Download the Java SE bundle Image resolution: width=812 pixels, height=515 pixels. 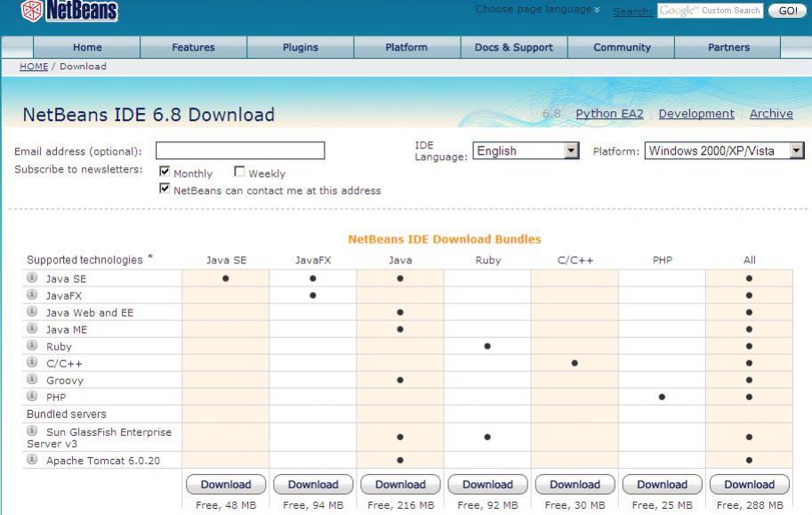tap(226, 485)
